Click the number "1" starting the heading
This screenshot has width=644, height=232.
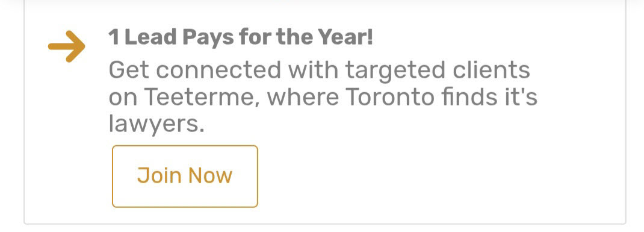(x=114, y=38)
